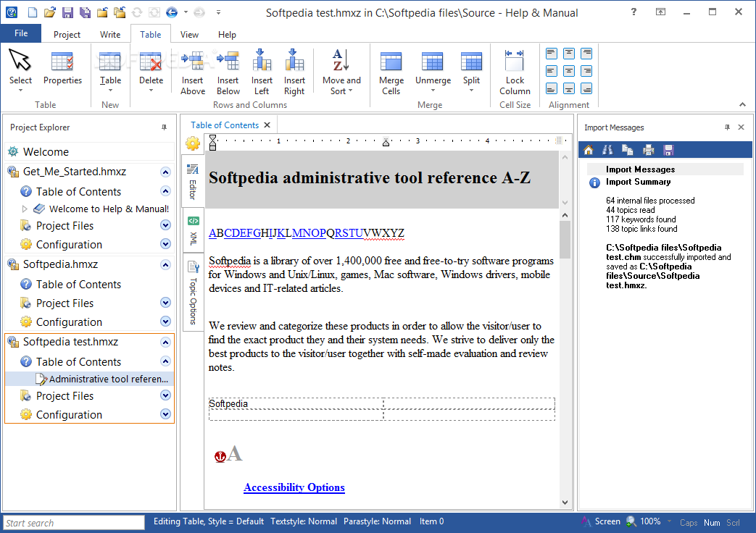Open the 100% zoom dropdown in status bar
Image resolution: width=756 pixels, height=533 pixels.
pyautogui.click(x=669, y=521)
